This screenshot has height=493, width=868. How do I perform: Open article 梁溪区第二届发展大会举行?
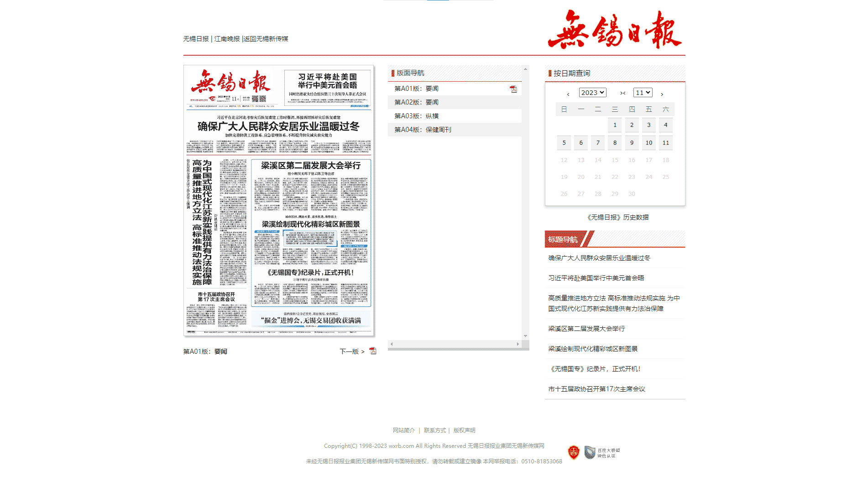click(x=586, y=329)
